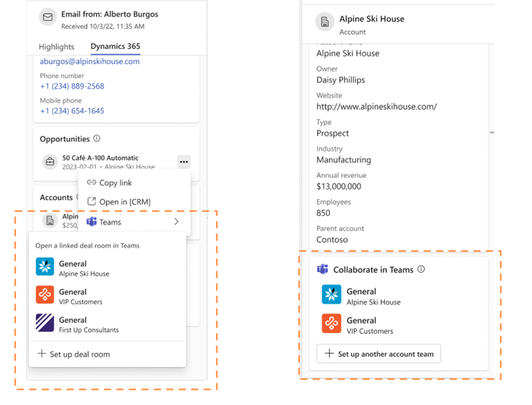The width and height of the screenshot is (532, 405).
Task: Click the external open icon beside Open in [CRM]
Action: [x=92, y=202]
